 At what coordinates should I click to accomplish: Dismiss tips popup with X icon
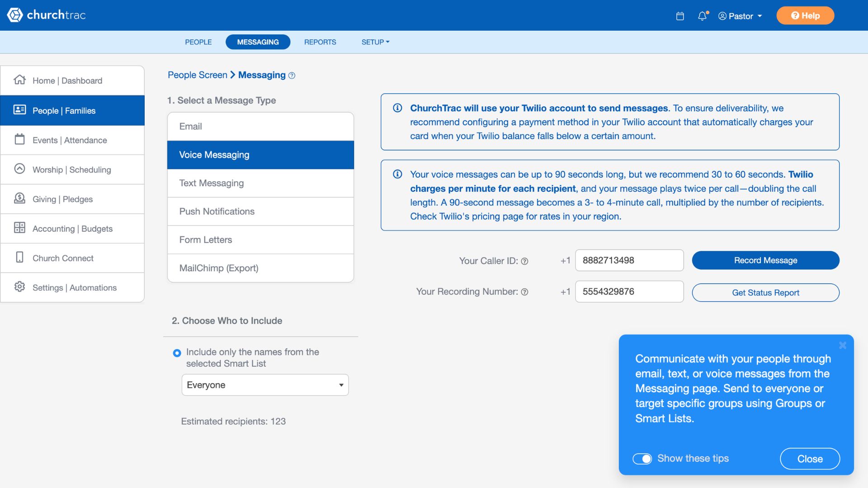(843, 345)
